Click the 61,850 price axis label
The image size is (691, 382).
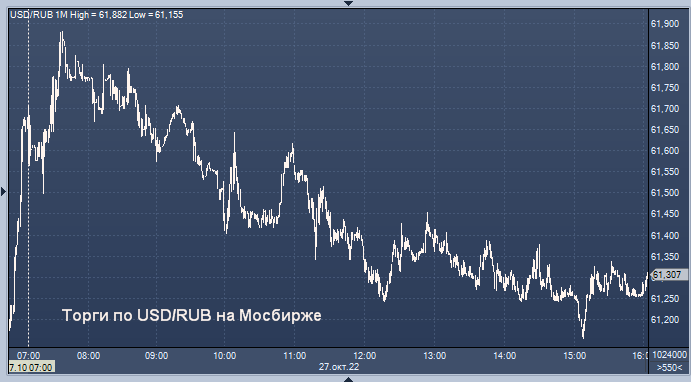pos(665,45)
